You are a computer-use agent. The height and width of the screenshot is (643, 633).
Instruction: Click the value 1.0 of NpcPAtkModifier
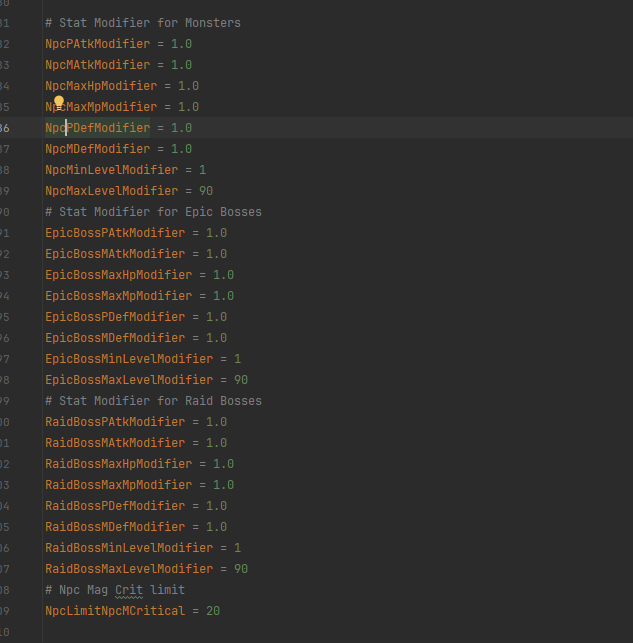(x=181, y=44)
